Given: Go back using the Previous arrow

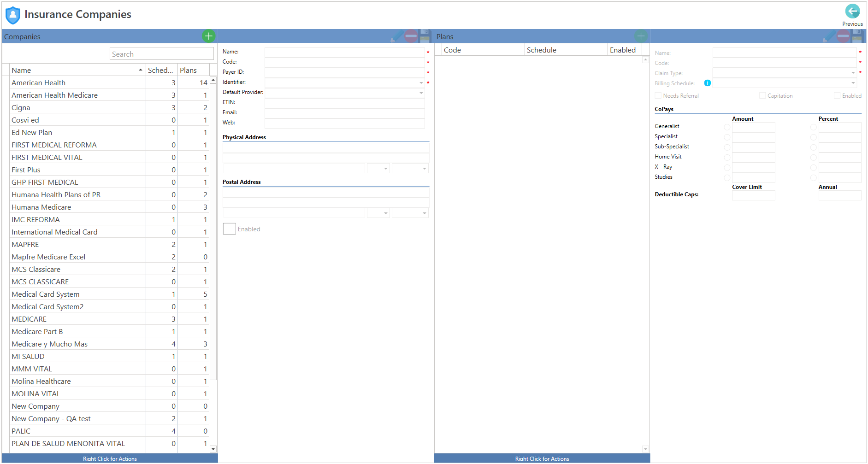Looking at the screenshot, I should [852, 12].
